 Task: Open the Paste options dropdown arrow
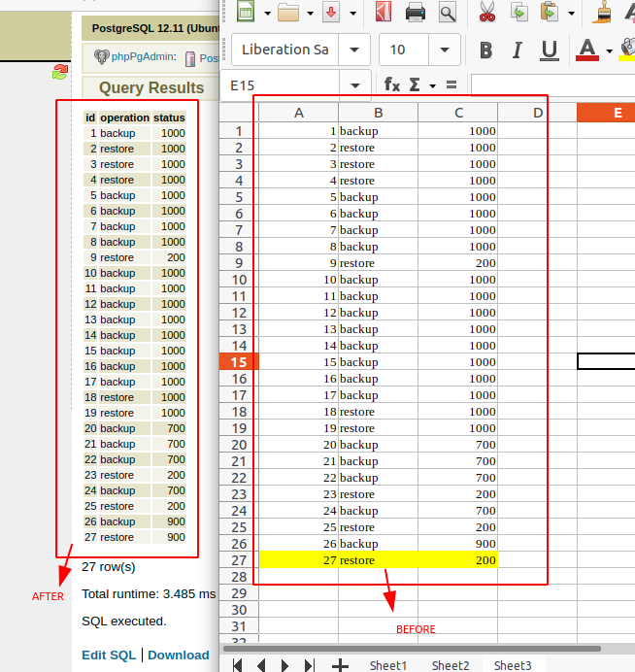point(571,14)
